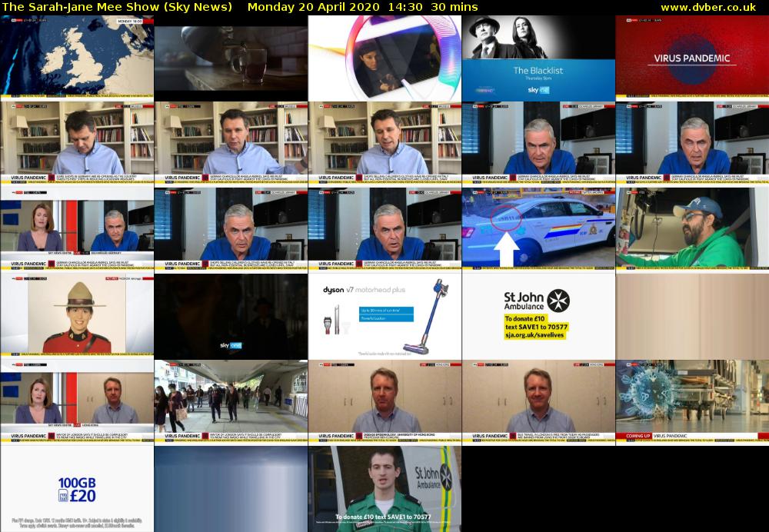Open the Dyson v7 motorhead plus advert
Screen dimensions: 769x532
click(384, 316)
